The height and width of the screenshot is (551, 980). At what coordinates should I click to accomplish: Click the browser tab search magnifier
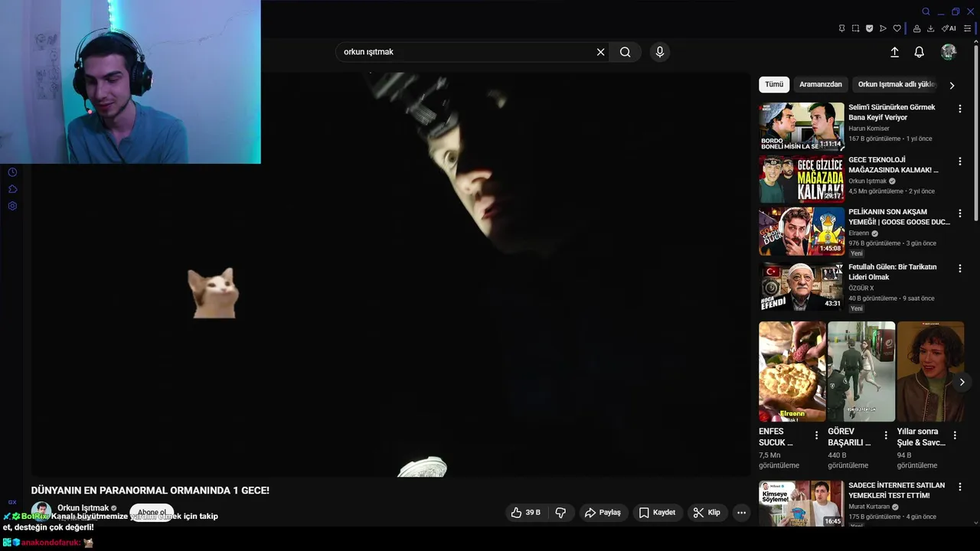(x=926, y=11)
